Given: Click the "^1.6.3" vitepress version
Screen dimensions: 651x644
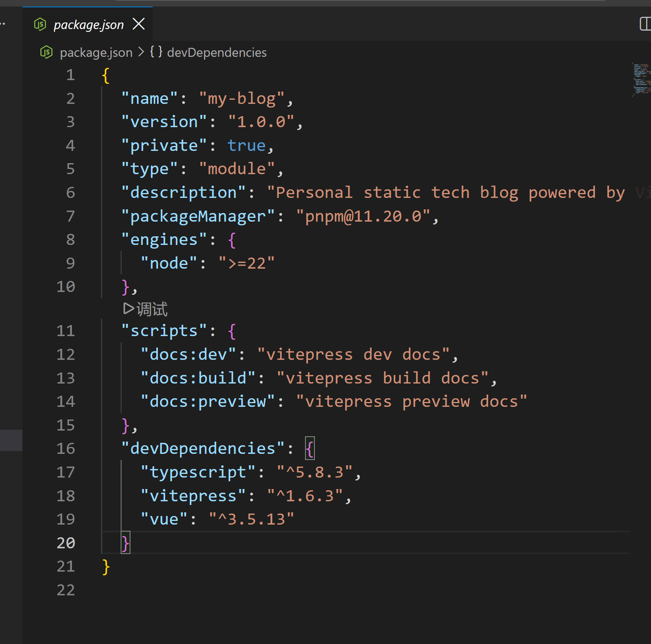Looking at the screenshot, I should click(305, 496).
